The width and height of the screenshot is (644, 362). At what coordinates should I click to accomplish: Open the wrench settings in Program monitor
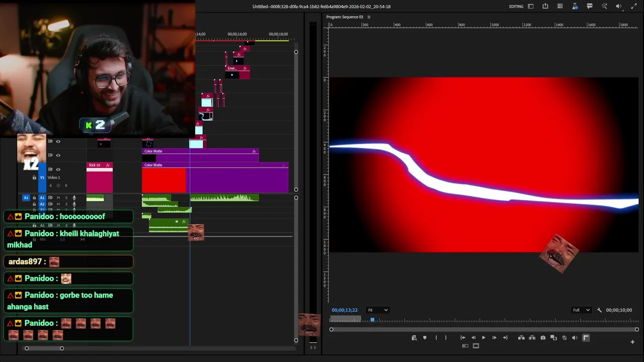click(599, 310)
